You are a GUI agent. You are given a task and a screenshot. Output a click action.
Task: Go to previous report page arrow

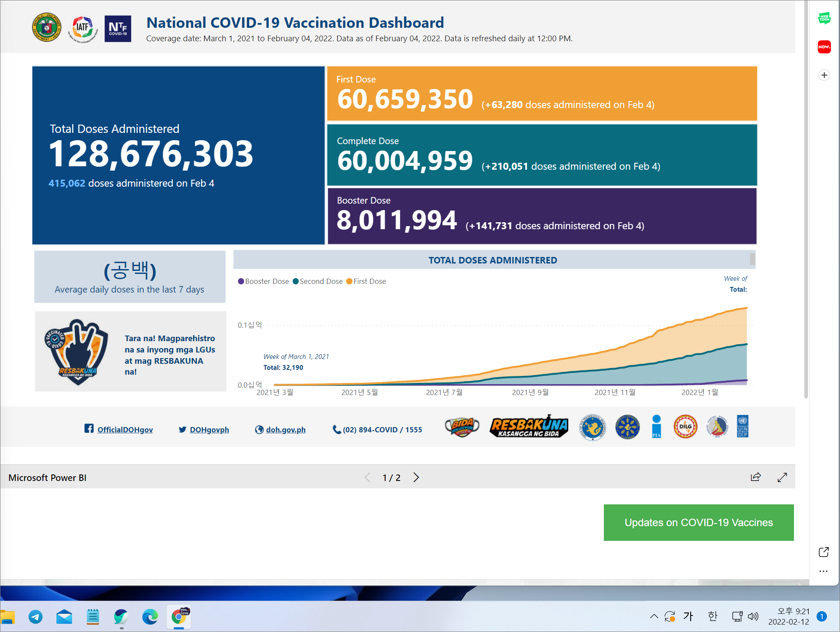(x=368, y=477)
